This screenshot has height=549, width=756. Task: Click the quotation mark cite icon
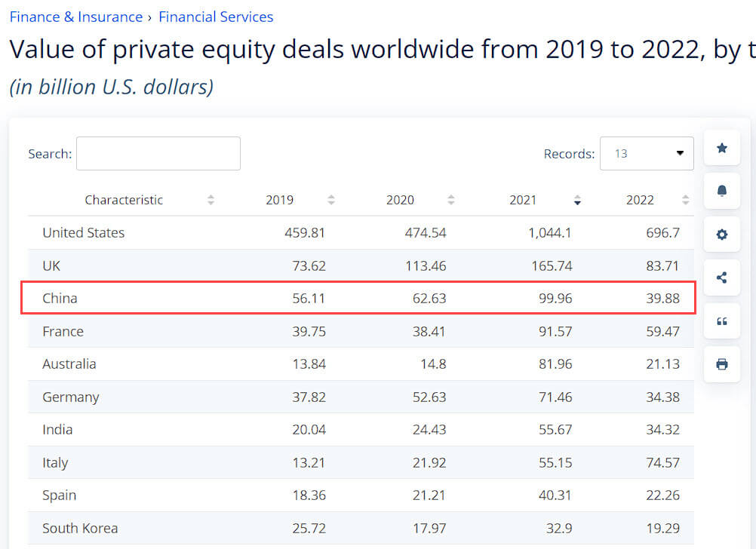[722, 321]
